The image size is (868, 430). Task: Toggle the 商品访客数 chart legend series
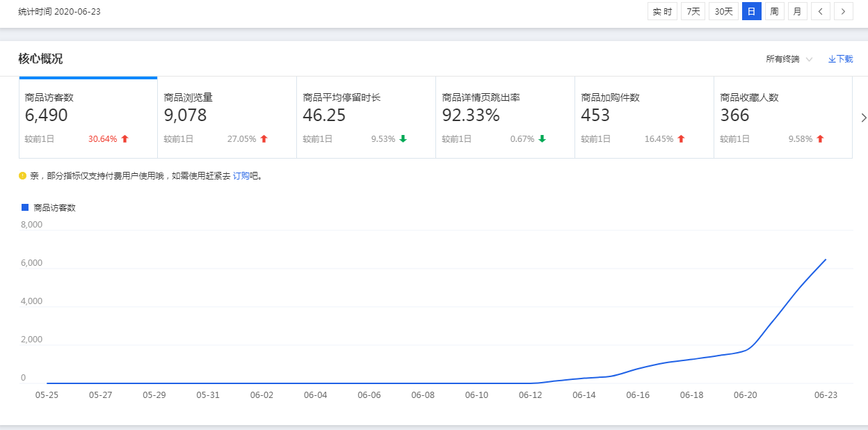click(49, 207)
